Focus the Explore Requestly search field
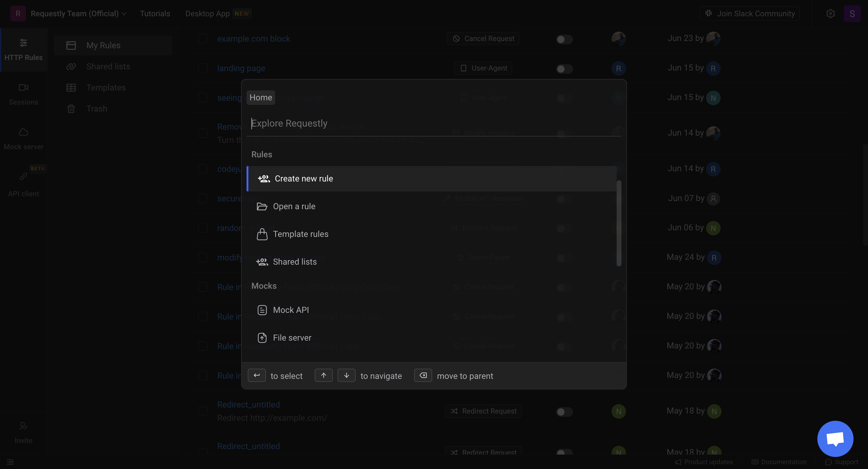Viewport: 868px width, 469px height. click(434, 123)
